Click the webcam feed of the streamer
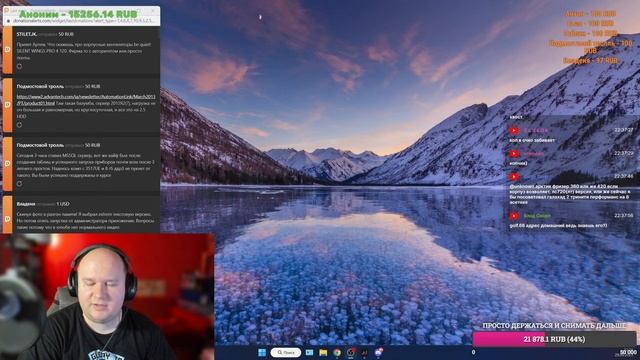The image size is (640, 360). click(x=107, y=297)
